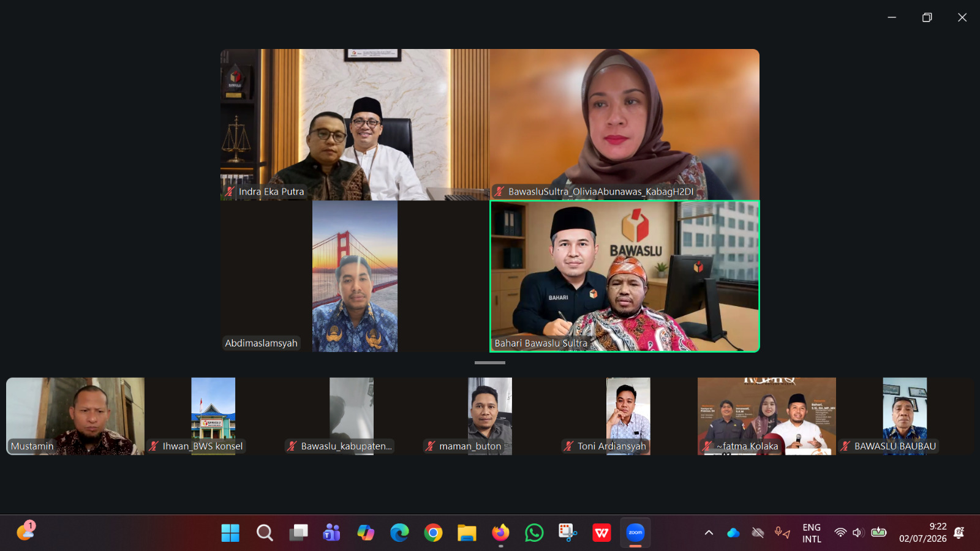Minimize the Zoom meeting window
Viewport: 980px width, 551px height.
click(x=892, y=17)
